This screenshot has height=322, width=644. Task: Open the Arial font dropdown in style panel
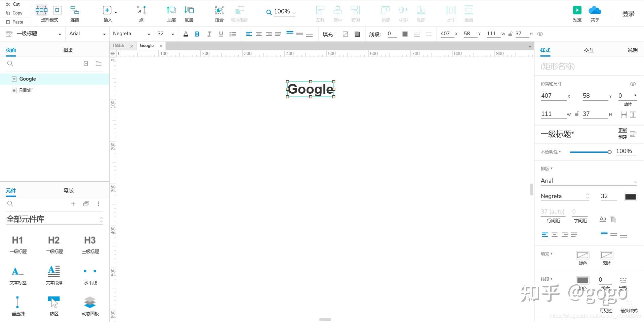click(589, 181)
